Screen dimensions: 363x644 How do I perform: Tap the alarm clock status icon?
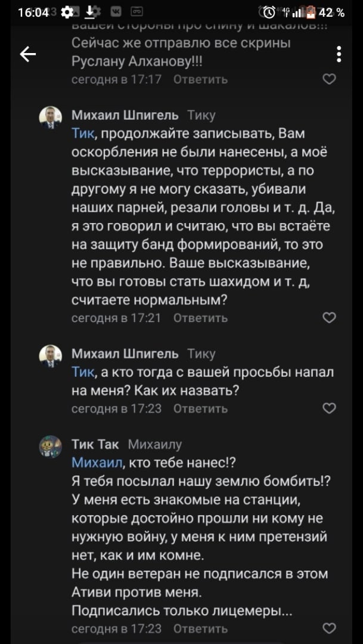pos(269,13)
